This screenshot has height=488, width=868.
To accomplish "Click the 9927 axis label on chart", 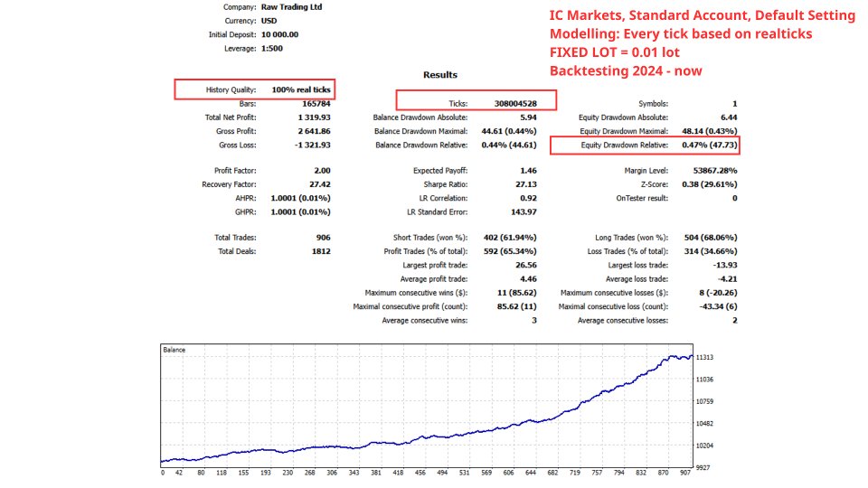I will 703,468.
